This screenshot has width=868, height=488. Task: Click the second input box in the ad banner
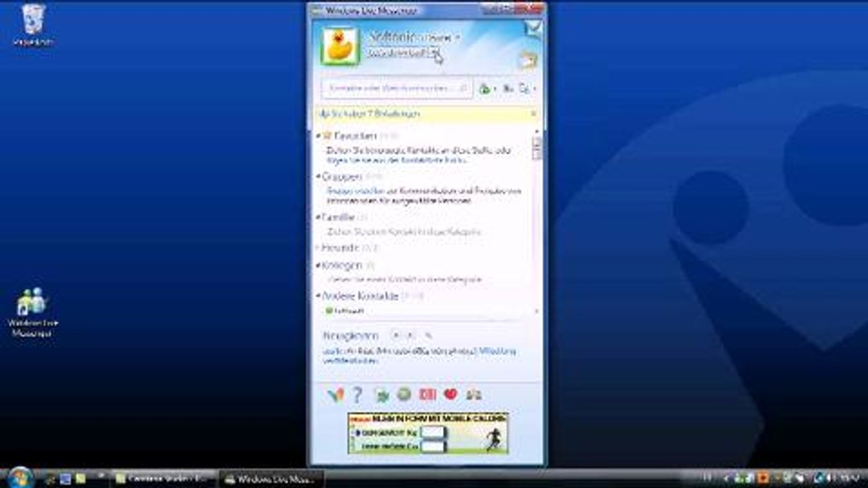pos(432,446)
